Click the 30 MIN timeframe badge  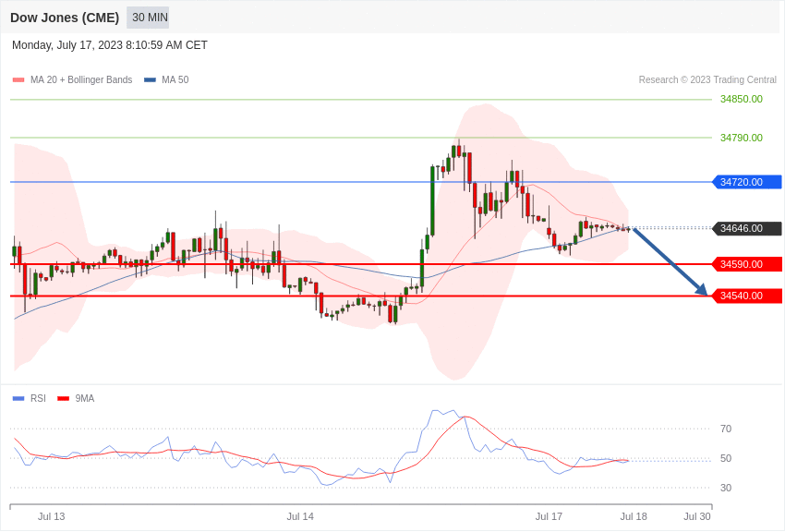[x=148, y=18]
